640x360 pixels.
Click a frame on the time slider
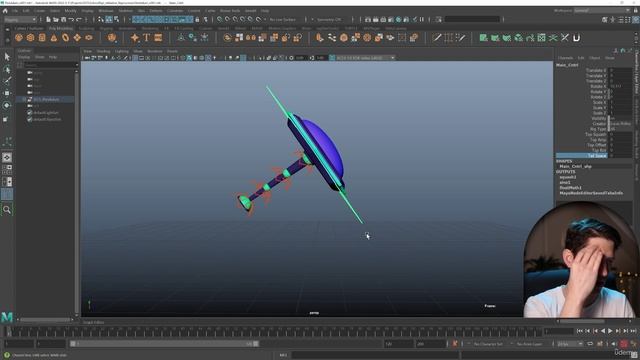click(x=273, y=331)
